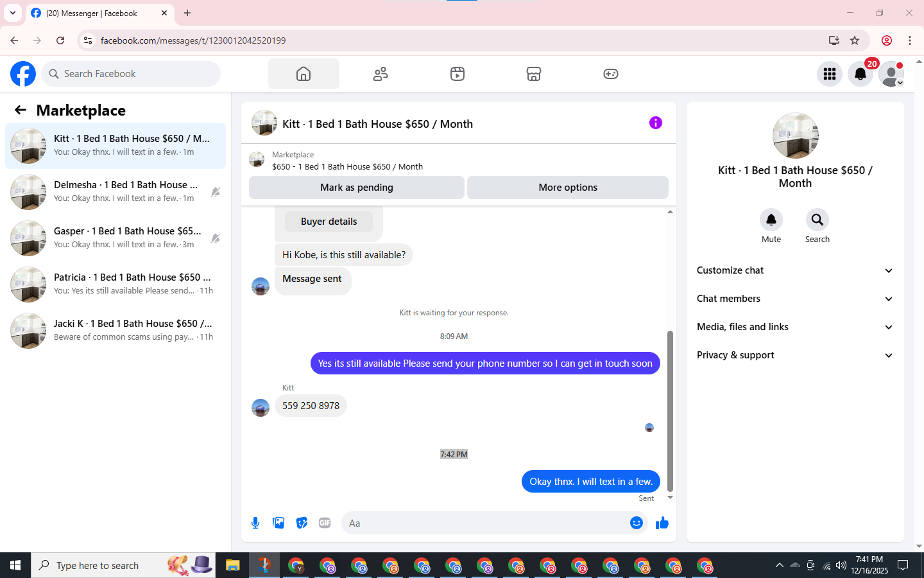Click Buyer details button
Image resolution: width=924 pixels, height=578 pixels.
(329, 222)
